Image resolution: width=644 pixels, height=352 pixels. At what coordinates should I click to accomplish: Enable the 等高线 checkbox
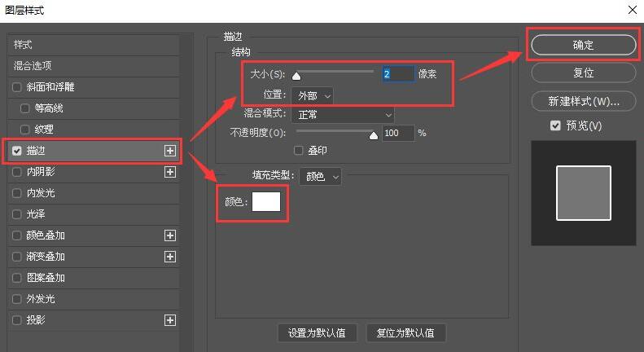pos(25,108)
